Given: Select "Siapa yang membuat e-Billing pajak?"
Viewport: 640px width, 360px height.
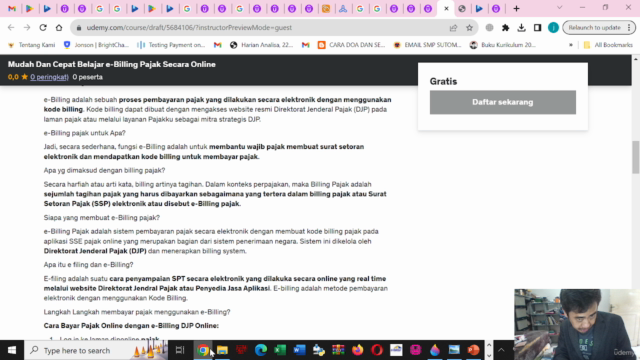Looking at the screenshot, I should pyautogui.click(x=102, y=218).
